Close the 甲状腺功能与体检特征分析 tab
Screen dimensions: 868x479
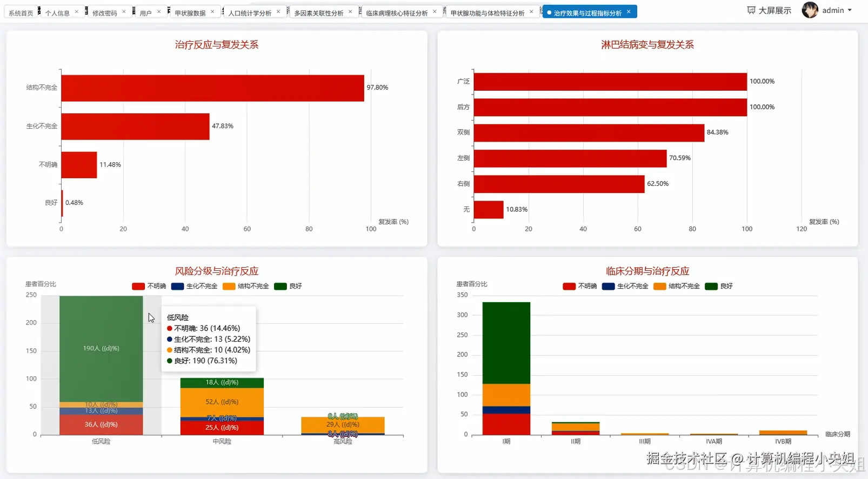pyautogui.click(x=531, y=11)
